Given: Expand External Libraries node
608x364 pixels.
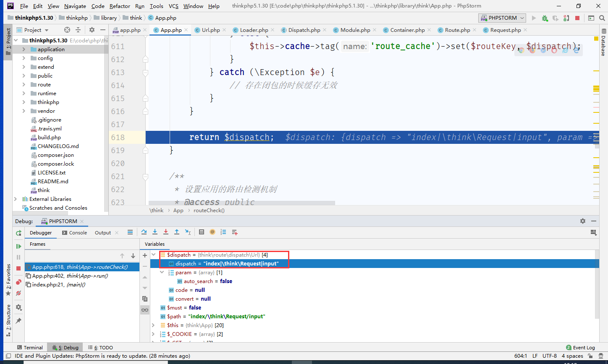Looking at the screenshot, I should click(x=16, y=199).
